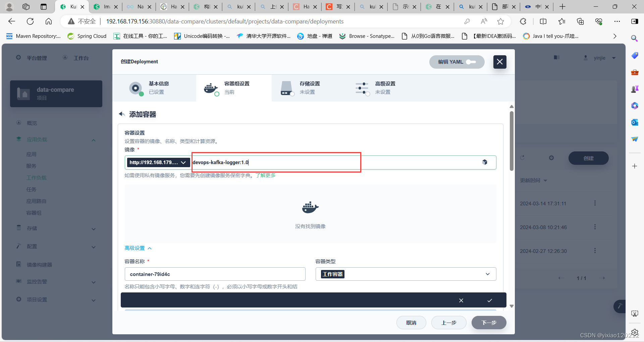Toggle split screen browser icon
This screenshot has width=644, height=342.
(543, 21)
